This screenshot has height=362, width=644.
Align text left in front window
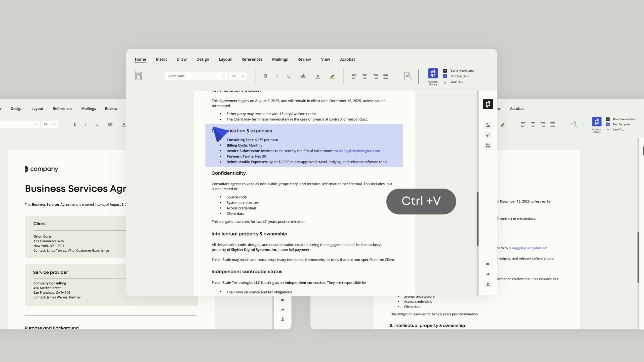click(x=354, y=76)
